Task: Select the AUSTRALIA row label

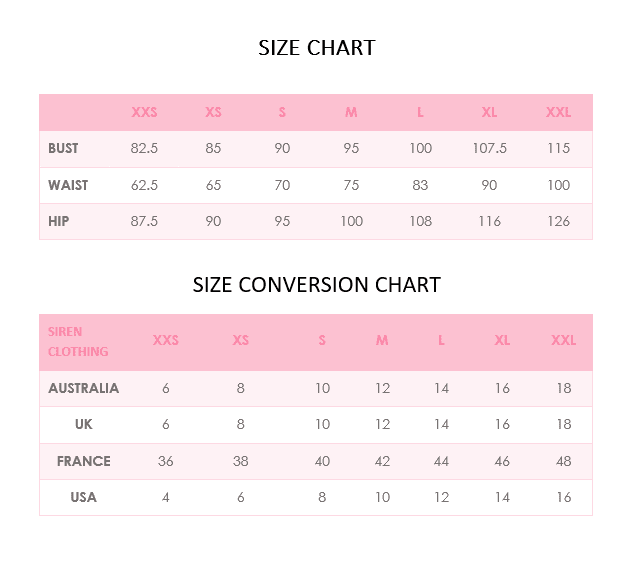Action: click(84, 388)
